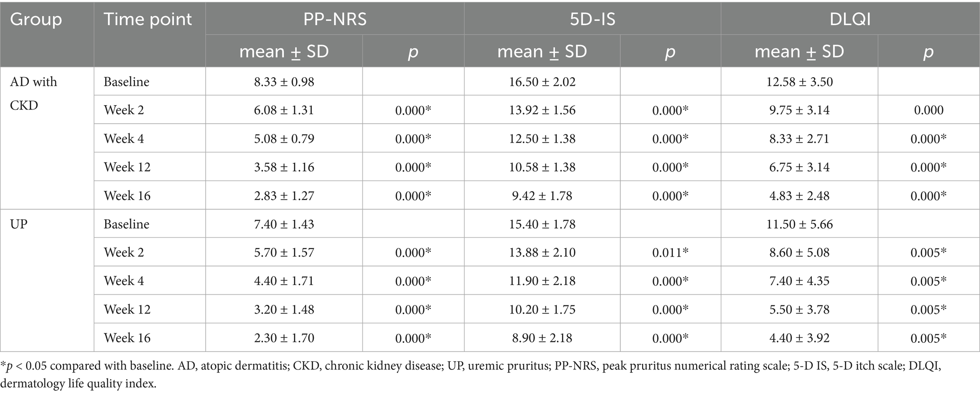Select the 2.30 ± 1.70 cell
Image resolution: width=980 pixels, height=394 pixels.
284,338
